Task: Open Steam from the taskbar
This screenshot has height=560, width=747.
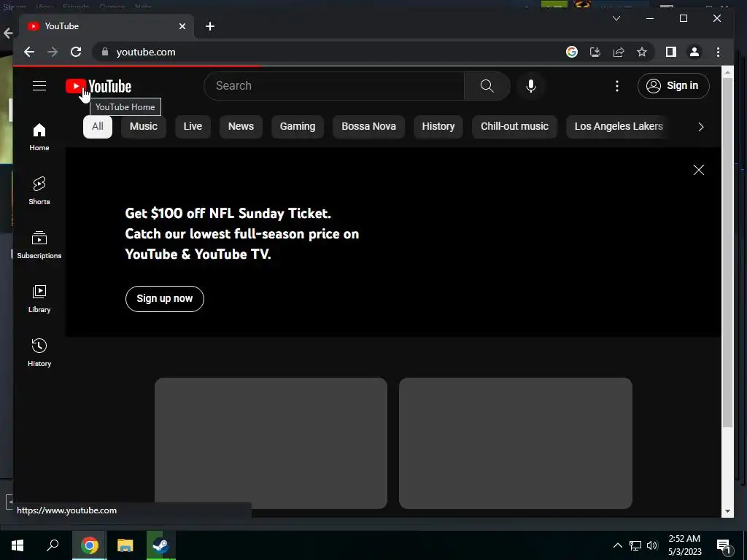Action: [160, 545]
